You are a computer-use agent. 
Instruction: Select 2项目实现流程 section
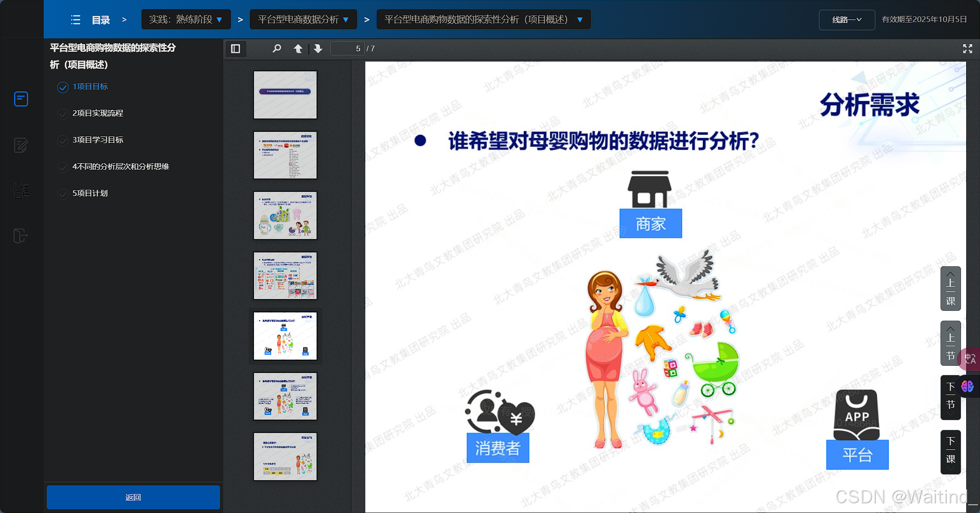tap(98, 113)
